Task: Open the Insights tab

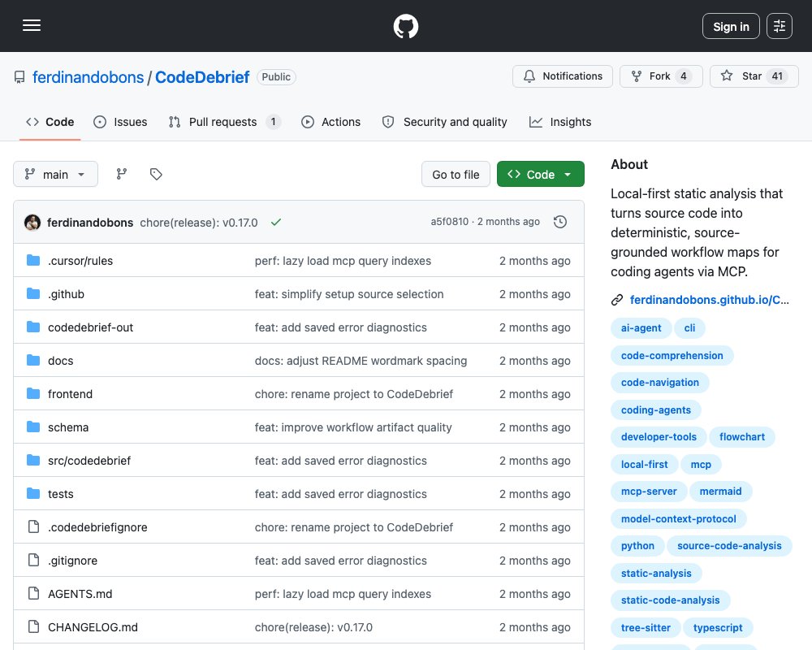Action: (560, 122)
